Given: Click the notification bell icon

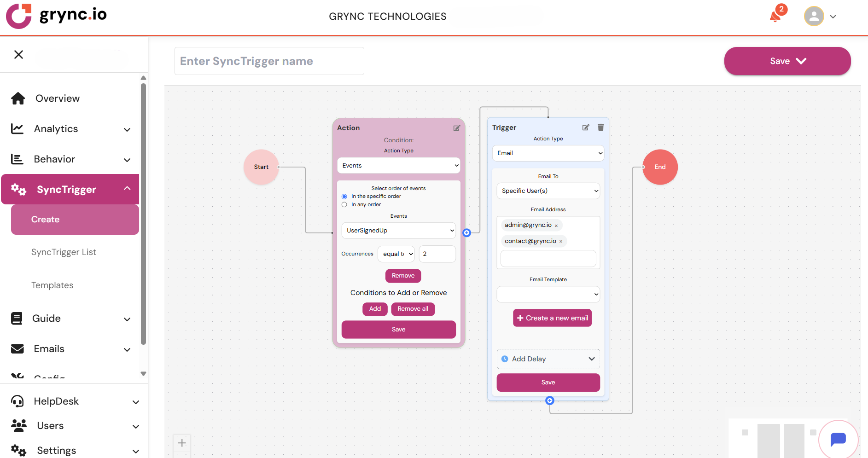Looking at the screenshot, I should pos(775,17).
